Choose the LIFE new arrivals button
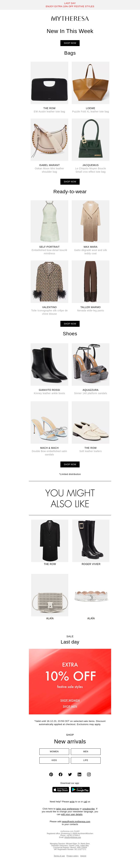Image resolution: width=140 pixels, height=868 pixels. pyautogui.click(x=86, y=760)
